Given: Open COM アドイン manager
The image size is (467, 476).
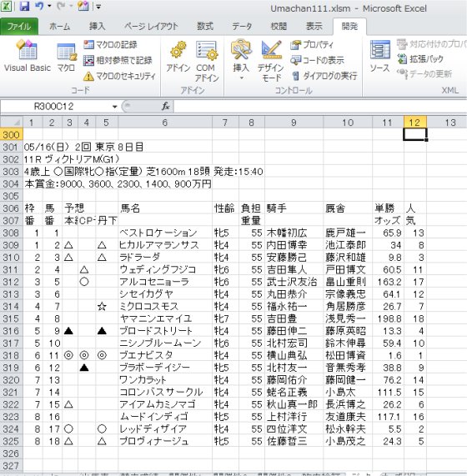Looking at the screenshot, I should [x=207, y=61].
